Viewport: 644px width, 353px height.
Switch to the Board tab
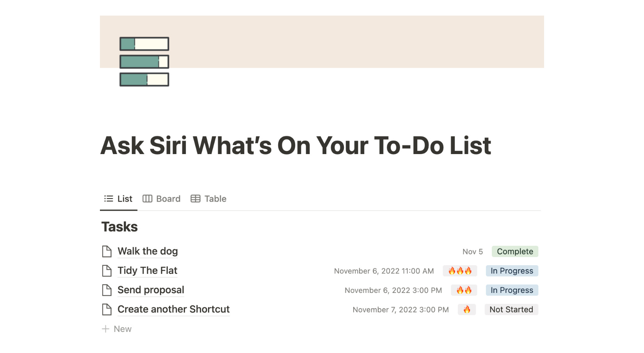[x=168, y=199]
